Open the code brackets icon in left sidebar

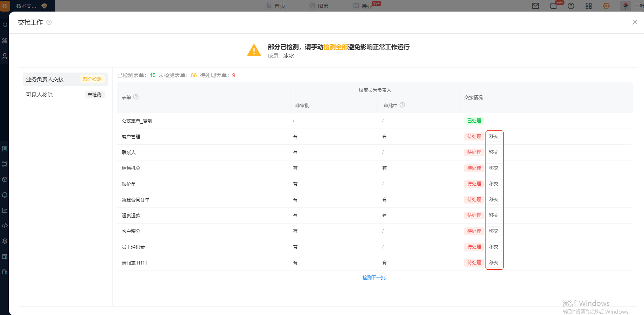(x=5, y=226)
